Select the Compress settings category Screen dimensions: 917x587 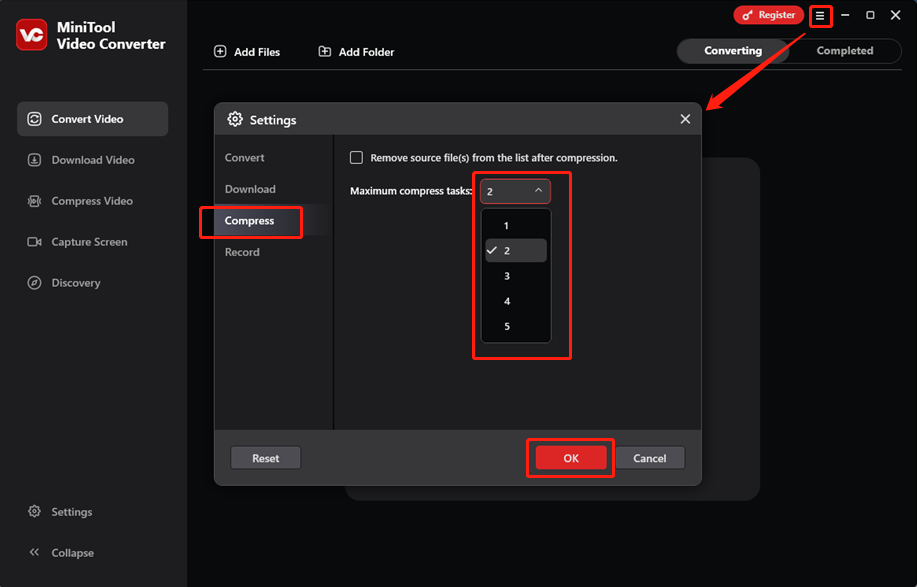pos(273,220)
